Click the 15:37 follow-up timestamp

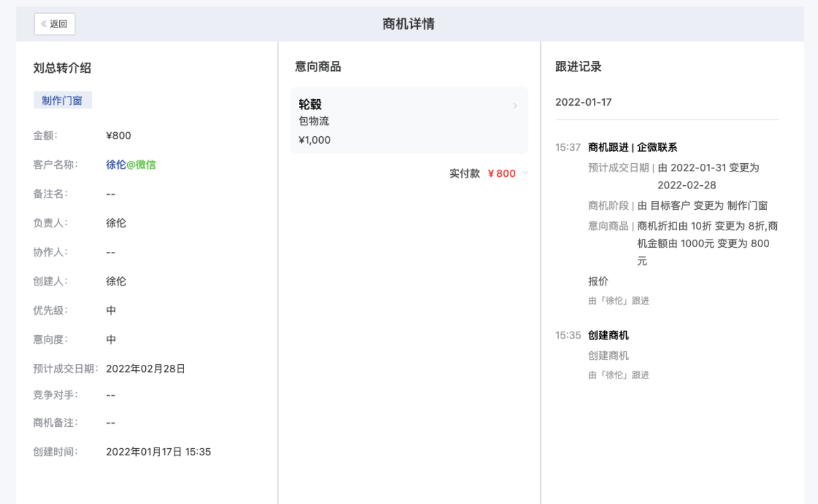click(568, 147)
